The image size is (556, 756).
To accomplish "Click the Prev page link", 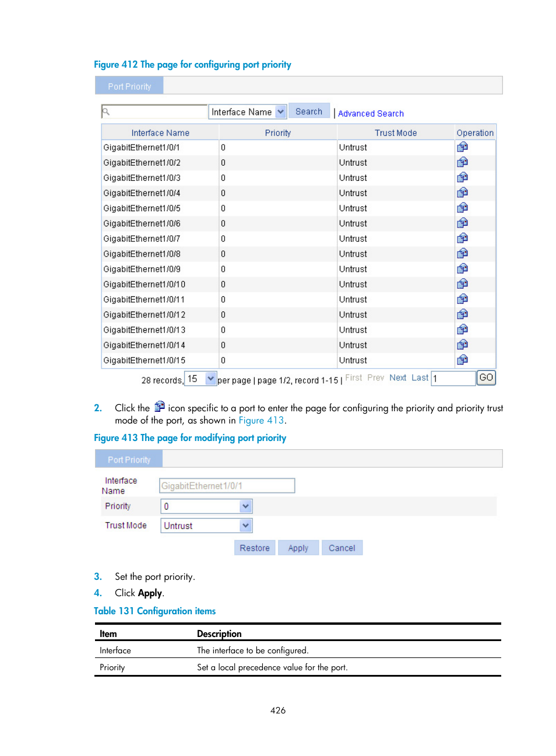I will [x=376, y=378].
